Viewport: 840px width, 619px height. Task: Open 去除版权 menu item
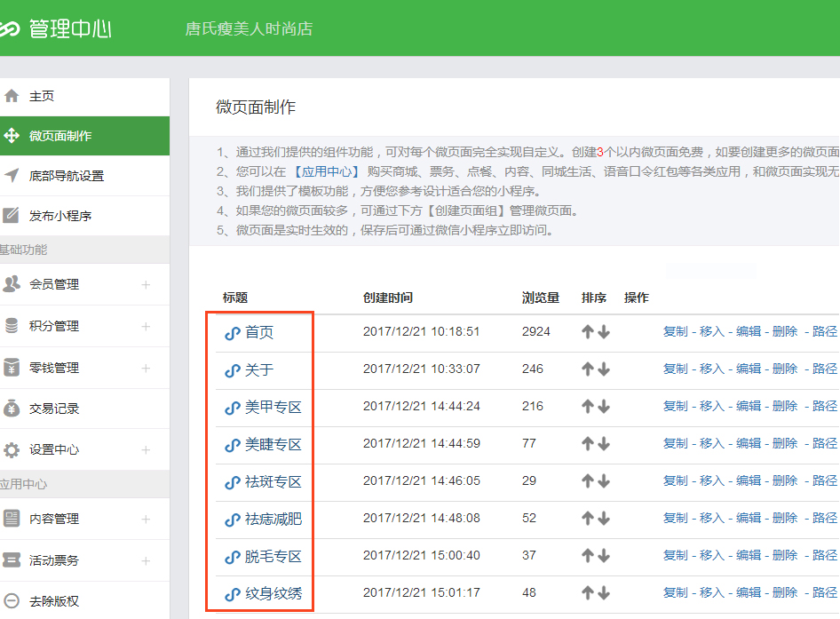point(54,601)
